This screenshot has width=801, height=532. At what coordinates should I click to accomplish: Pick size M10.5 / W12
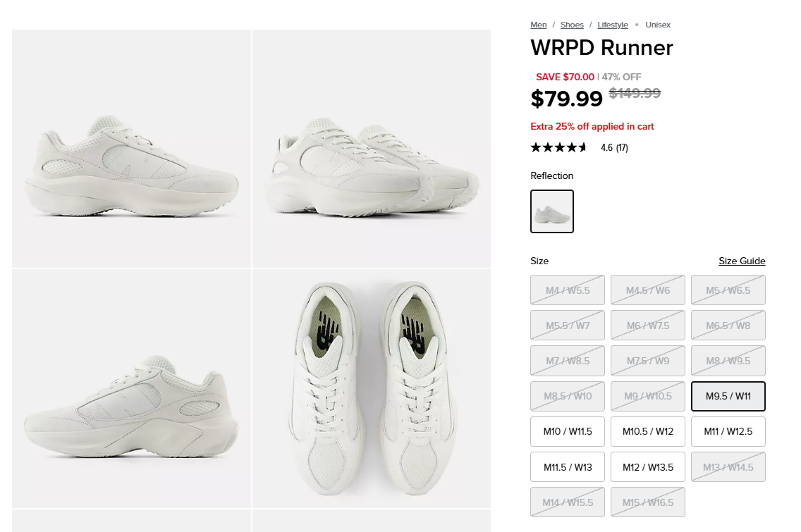click(x=648, y=431)
